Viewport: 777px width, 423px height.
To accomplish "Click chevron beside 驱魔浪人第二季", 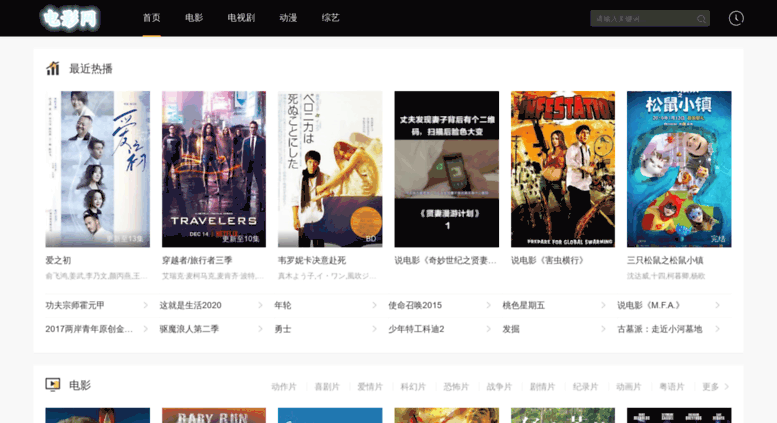I will (260, 329).
